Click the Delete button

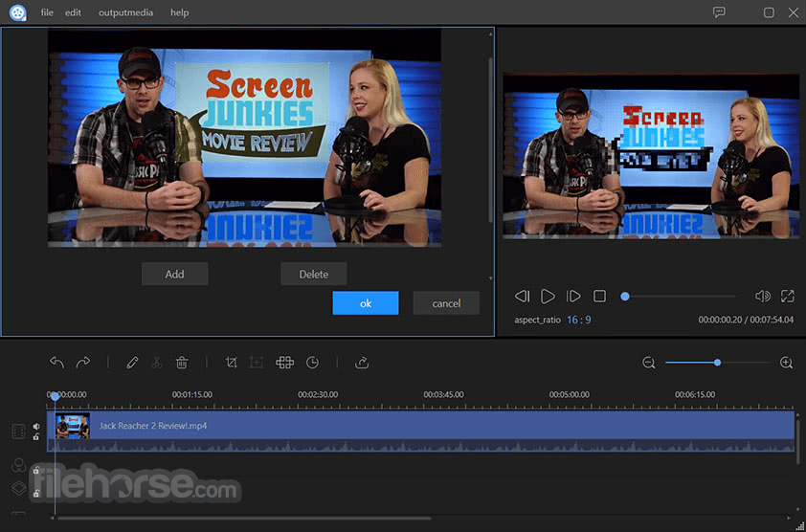tap(314, 274)
